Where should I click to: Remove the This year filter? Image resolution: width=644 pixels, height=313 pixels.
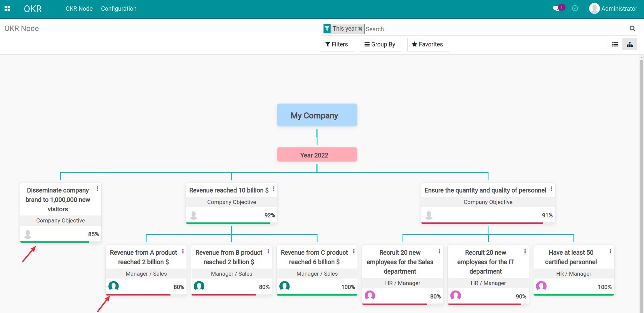360,29
